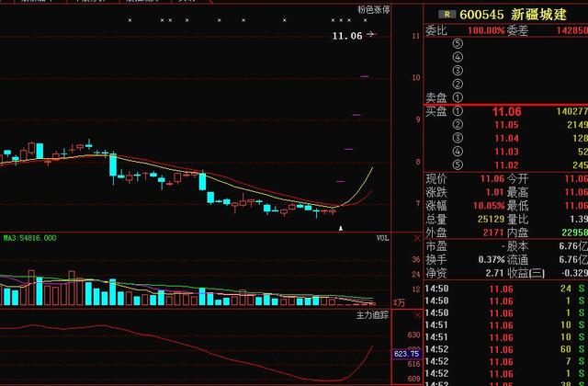This screenshot has height=386, width=588.
Task: Select the circled 5 sell order level at the top
Action: [x=458, y=42]
